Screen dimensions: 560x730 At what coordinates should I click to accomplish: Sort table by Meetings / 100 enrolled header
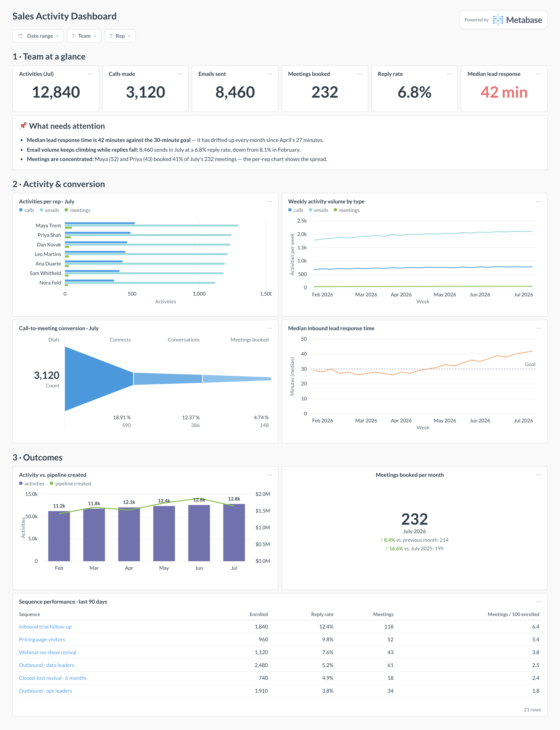513,614
